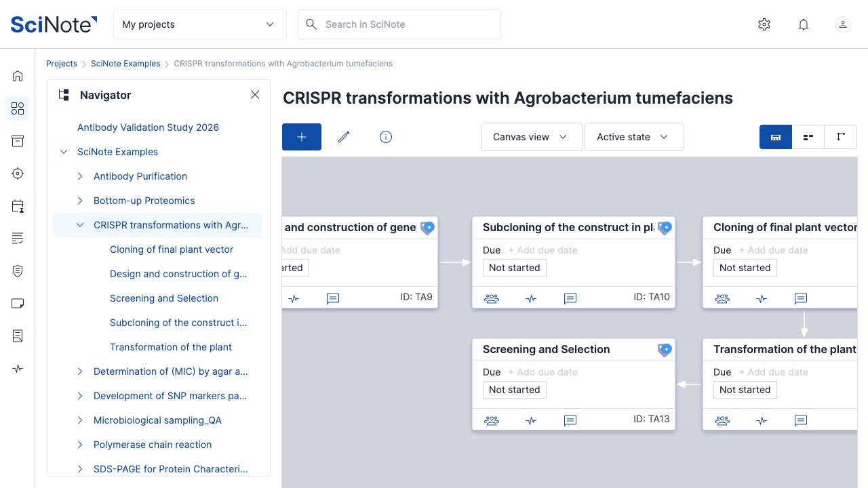
Task: Open the My projects dropdown
Action: [x=200, y=24]
